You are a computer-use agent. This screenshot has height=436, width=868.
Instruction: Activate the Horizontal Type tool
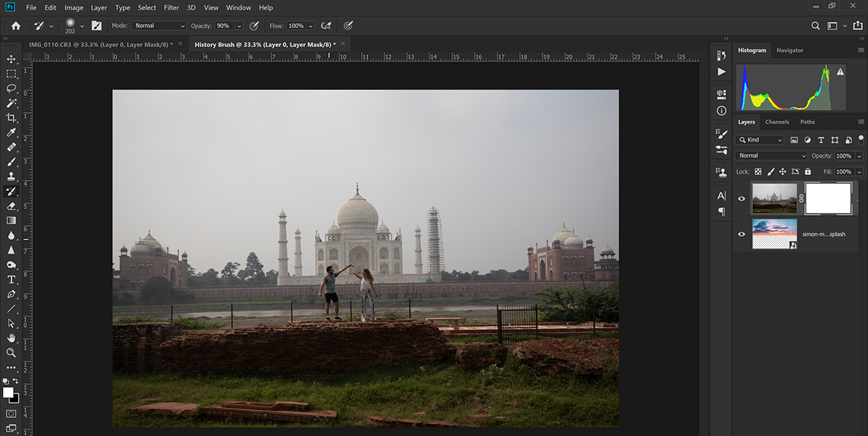click(x=11, y=279)
